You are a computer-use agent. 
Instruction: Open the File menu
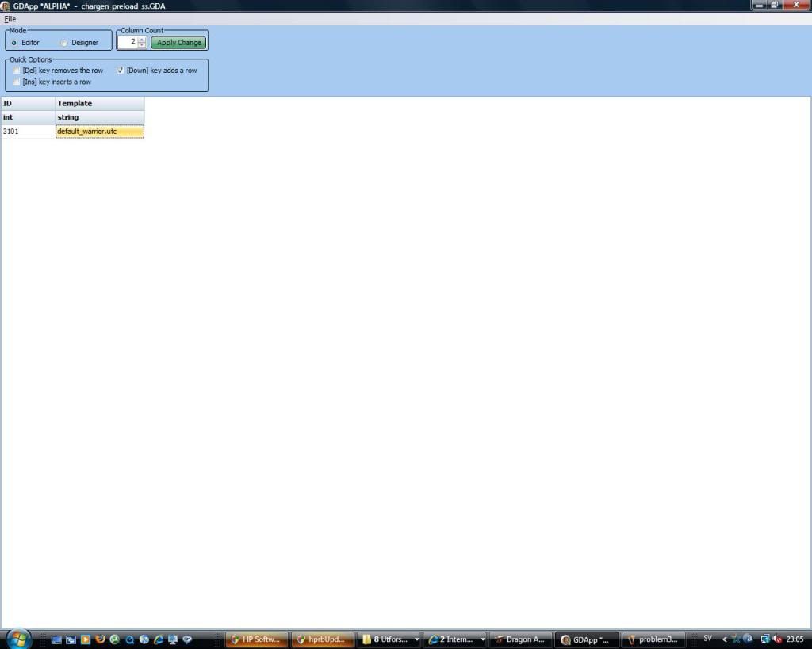10,19
